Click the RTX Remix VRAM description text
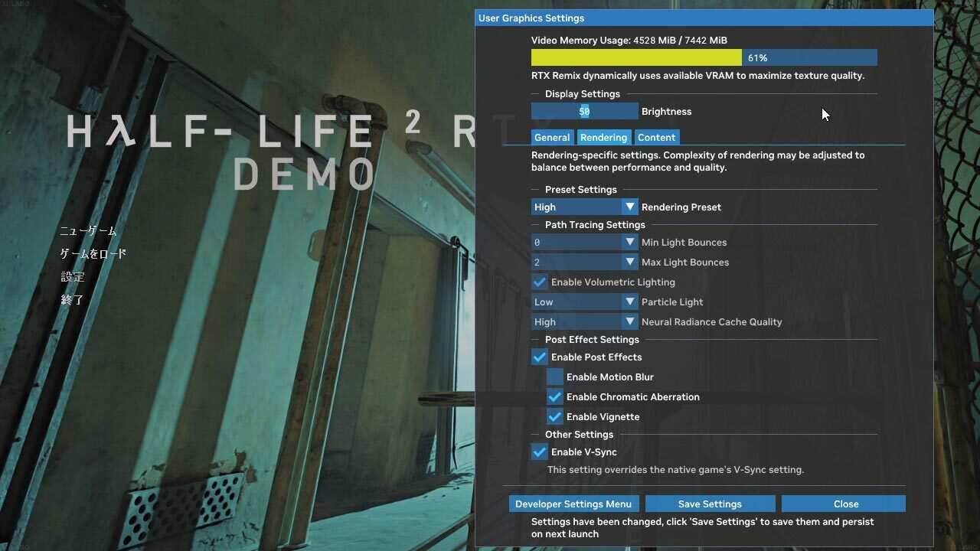The width and height of the screenshot is (980, 551). (698, 76)
